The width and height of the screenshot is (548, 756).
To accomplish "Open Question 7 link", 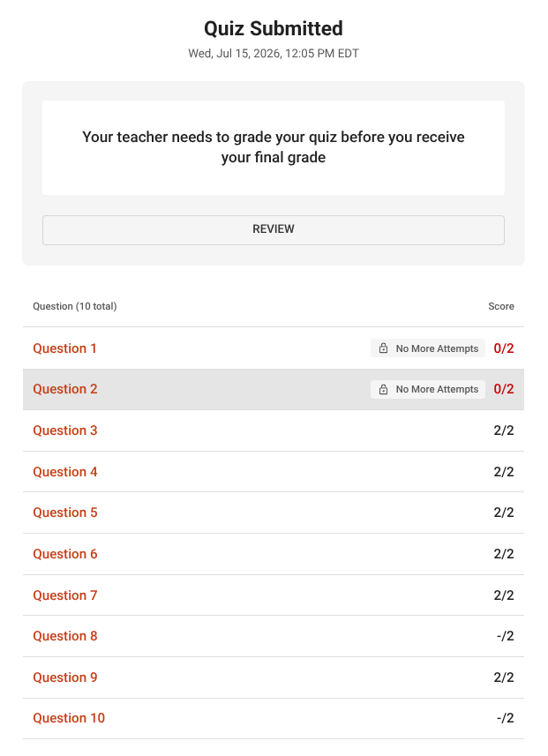I will click(x=65, y=595).
